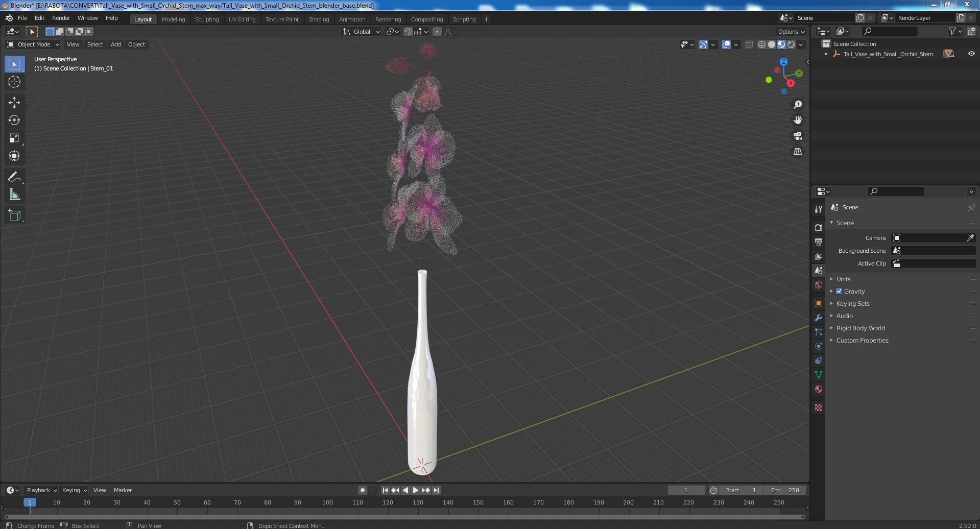The width and height of the screenshot is (980, 529).
Task: Switch to the UV Editing workspace tab
Action: [242, 19]
